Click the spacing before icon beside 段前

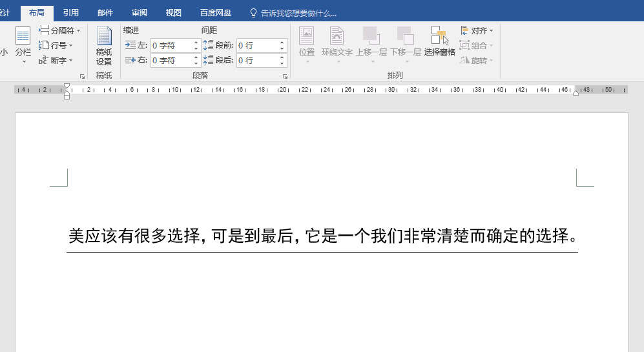click(208, 45)
